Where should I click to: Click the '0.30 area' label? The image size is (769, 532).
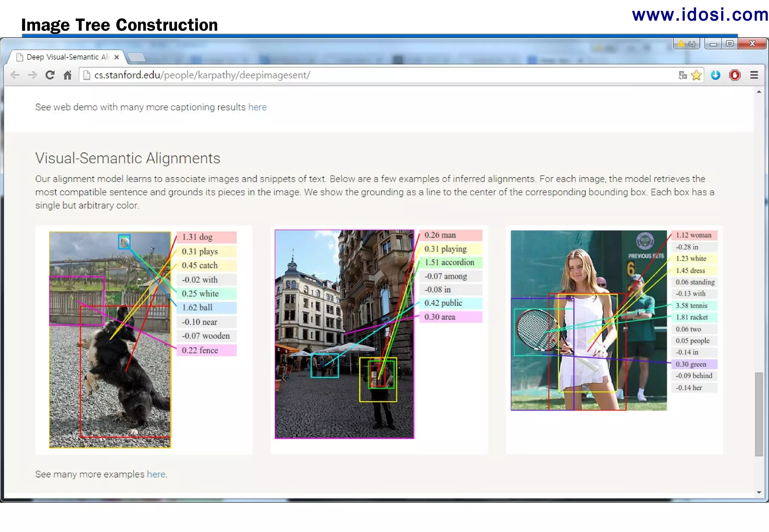pyautogui.click(x=451, y=317)
